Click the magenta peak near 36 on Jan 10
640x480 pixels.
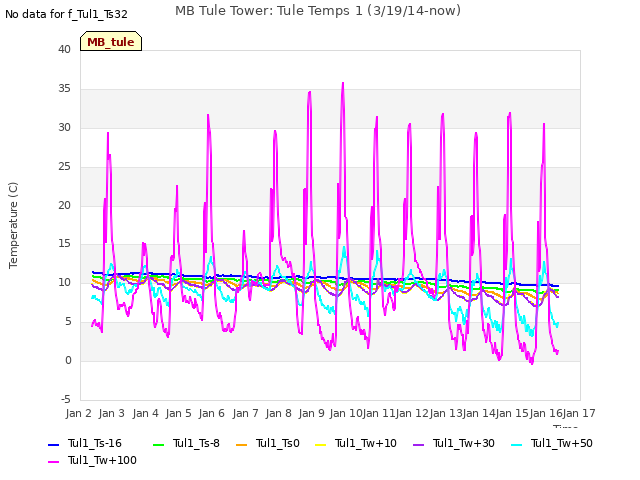[x=343, y=83]
